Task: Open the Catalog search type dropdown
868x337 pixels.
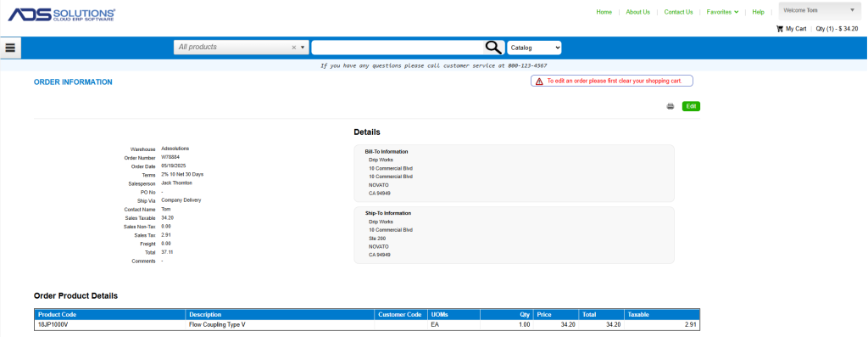Action: [x=534, y=48]
